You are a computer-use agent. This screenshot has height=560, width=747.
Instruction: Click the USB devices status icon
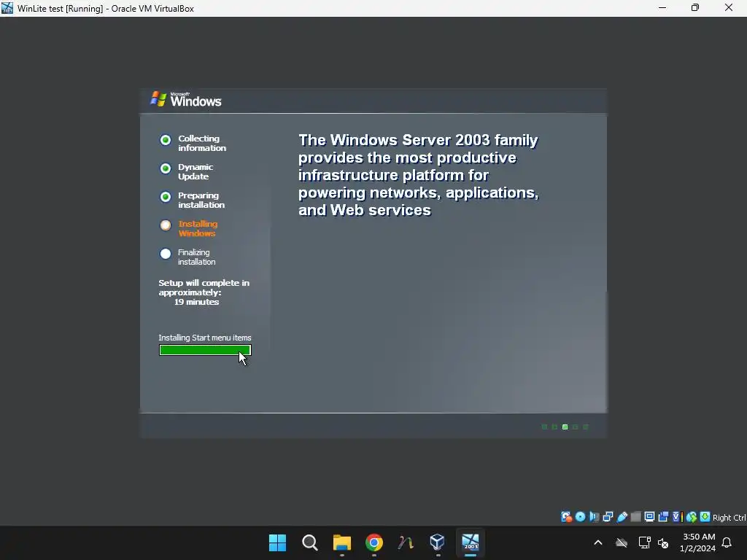pos(622,517)
